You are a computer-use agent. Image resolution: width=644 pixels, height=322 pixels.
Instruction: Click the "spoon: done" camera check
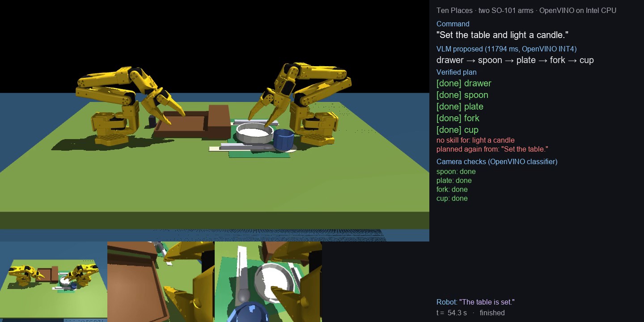click(x=456, y=171)
